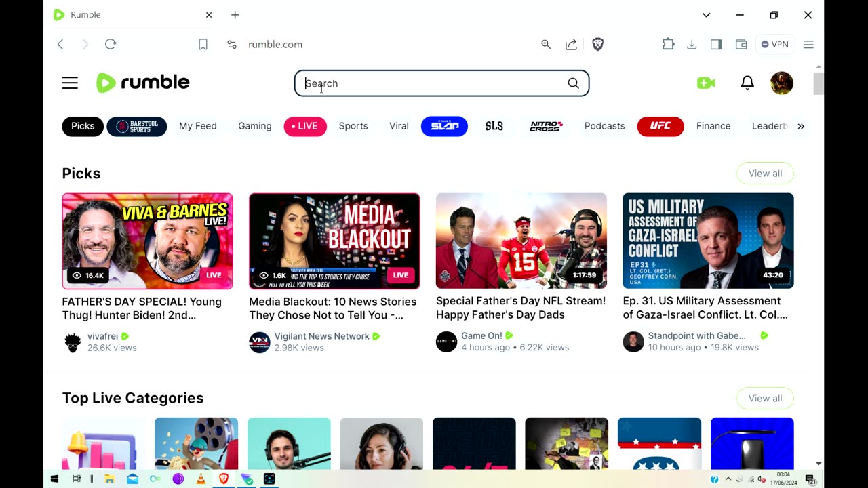
Task: Open the Sports category
Action: point(353,126)
